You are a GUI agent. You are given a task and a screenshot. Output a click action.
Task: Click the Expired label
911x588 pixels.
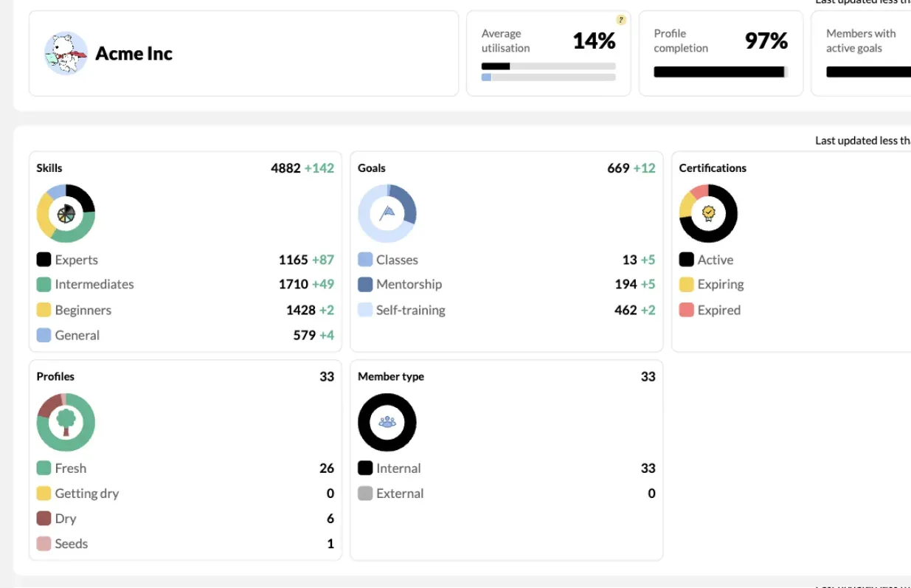[719, 310]
